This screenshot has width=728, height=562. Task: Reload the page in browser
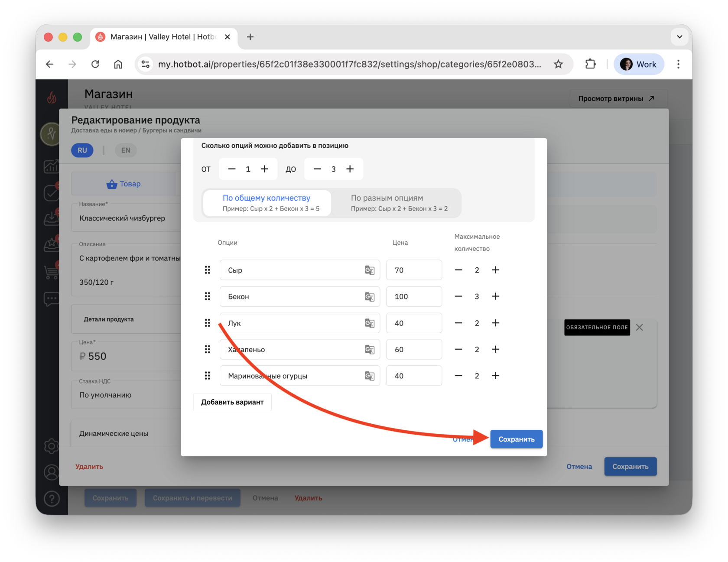coord(95,64)
